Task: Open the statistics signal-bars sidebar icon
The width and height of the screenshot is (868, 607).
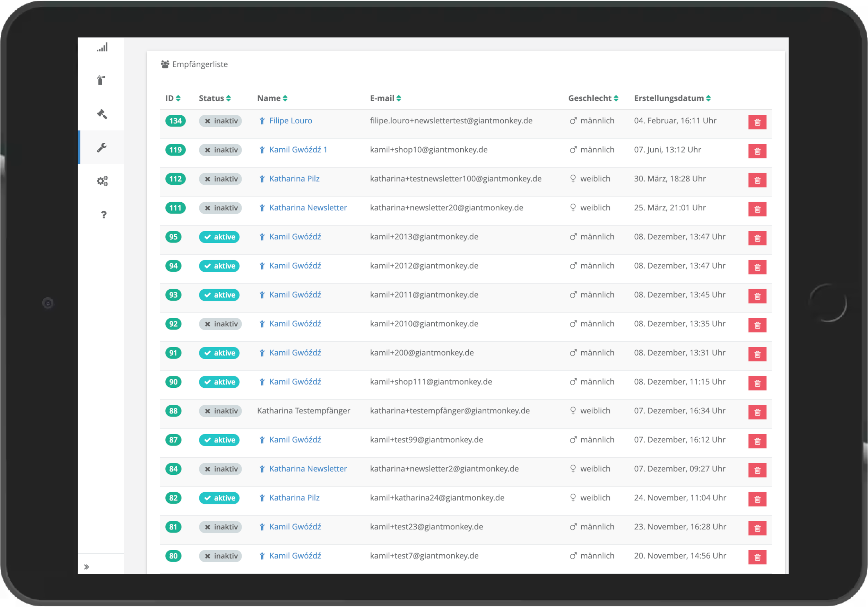Action: tap(102, 47)
